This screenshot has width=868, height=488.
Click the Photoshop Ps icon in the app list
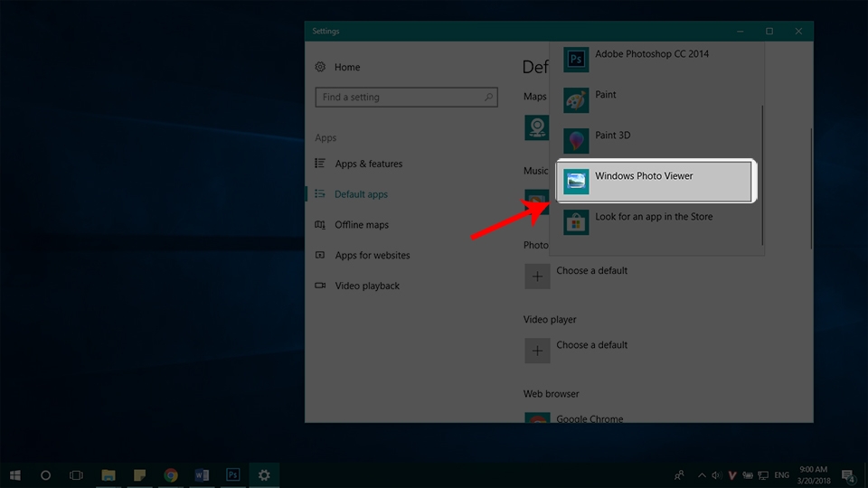[576, 60]
